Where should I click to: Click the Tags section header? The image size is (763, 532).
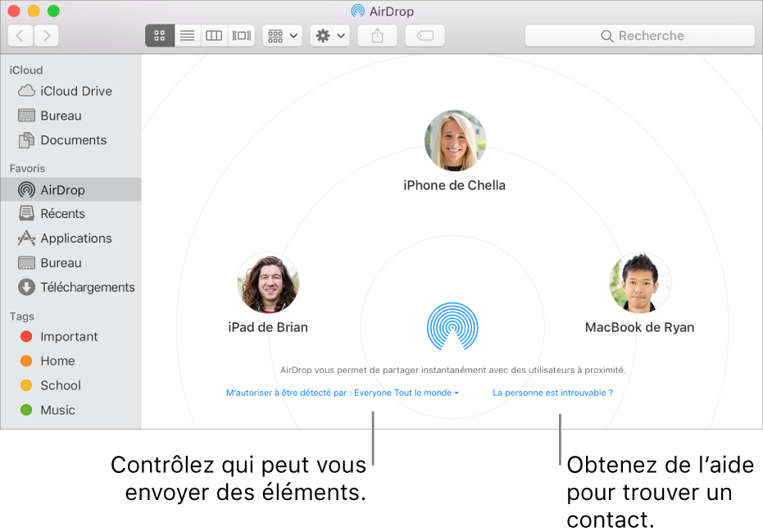coord(22,316)
